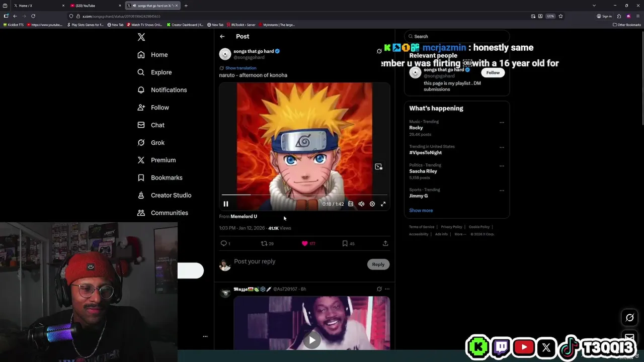The height and width of the screenshot is (362, 644).
Task: Mute the video sound
Action: pos(361,204)
